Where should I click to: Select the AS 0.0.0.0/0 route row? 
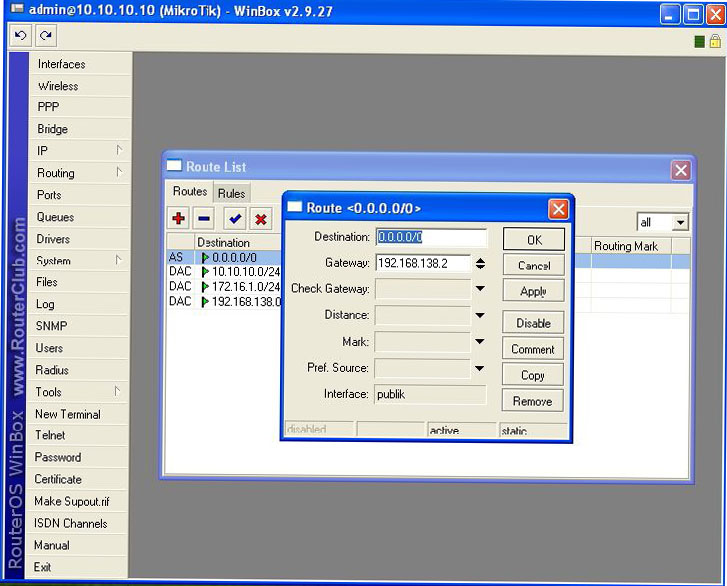(x=224, y=257)
